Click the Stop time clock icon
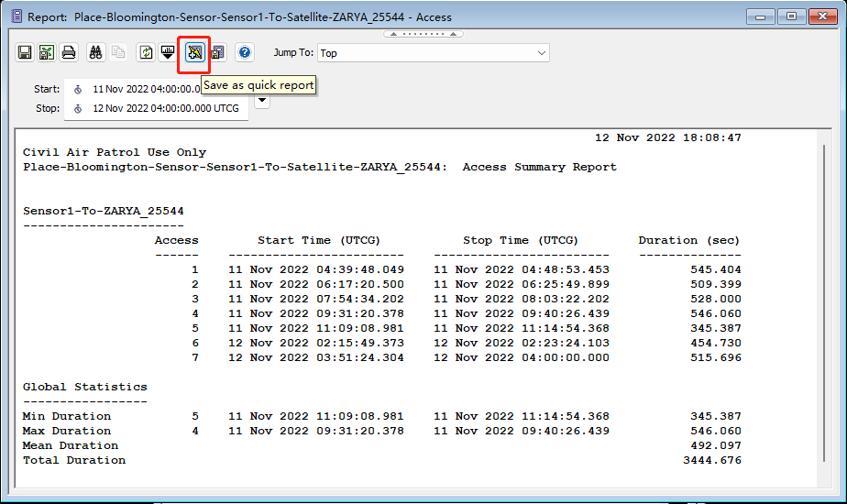This screenshot has height=504, width=847. 78,108
